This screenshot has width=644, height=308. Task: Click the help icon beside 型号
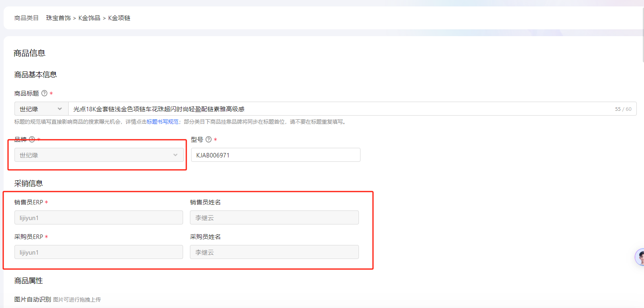(x=208, y=139)
